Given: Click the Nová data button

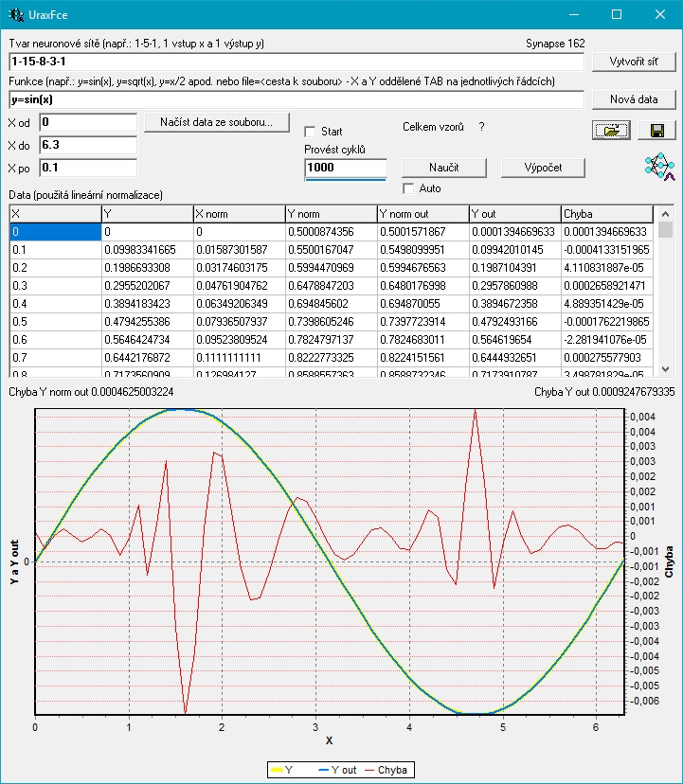Looking at the screenshot, I should pyautogui.click(x=634, y=99).
